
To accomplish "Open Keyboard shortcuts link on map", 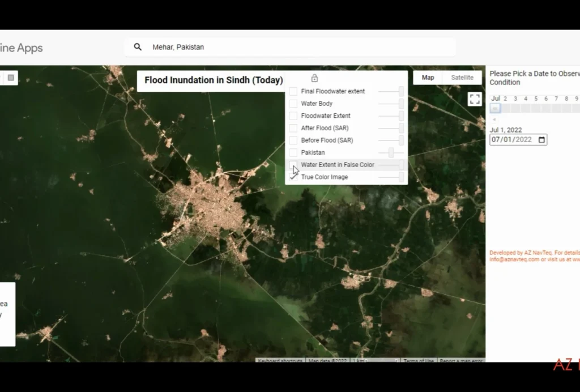I will 280,361.
